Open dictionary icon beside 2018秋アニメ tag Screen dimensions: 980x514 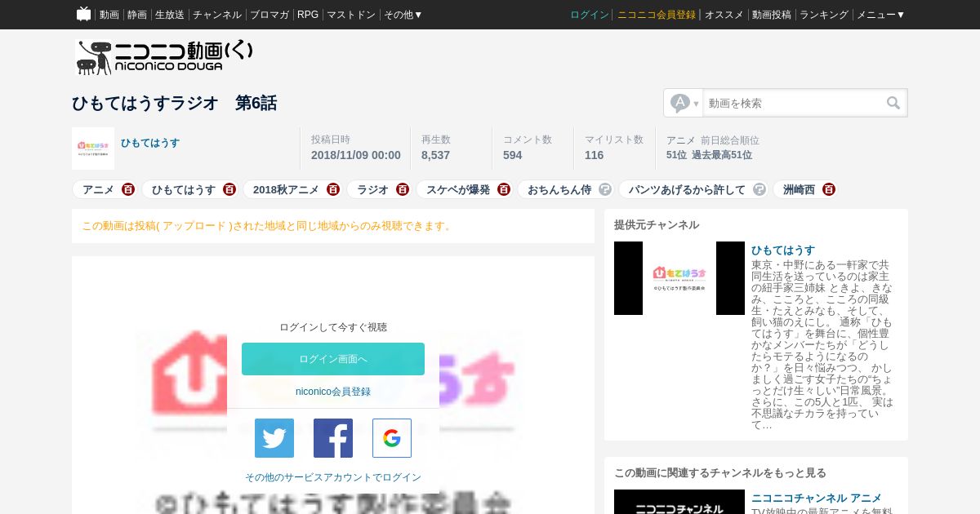tap(333, 189)
